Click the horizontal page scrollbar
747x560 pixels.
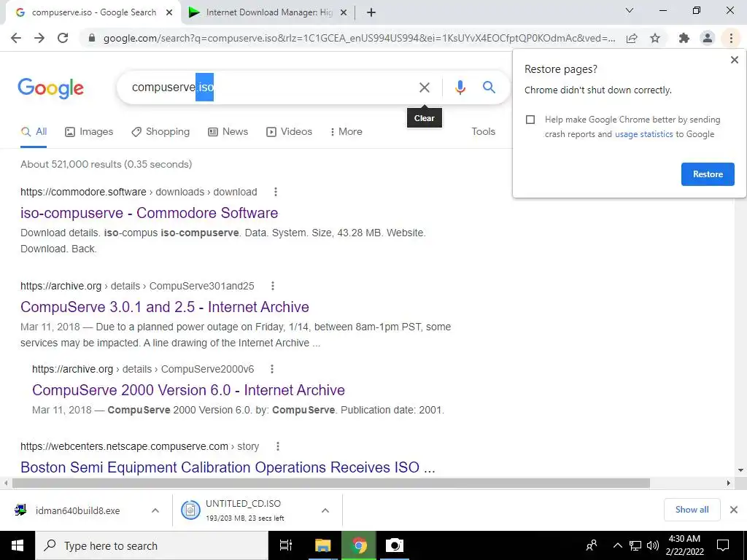(331, 483)
